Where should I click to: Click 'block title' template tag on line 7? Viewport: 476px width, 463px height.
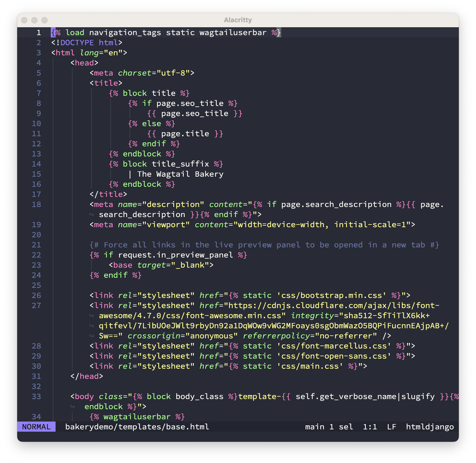[x=149, y=93]
